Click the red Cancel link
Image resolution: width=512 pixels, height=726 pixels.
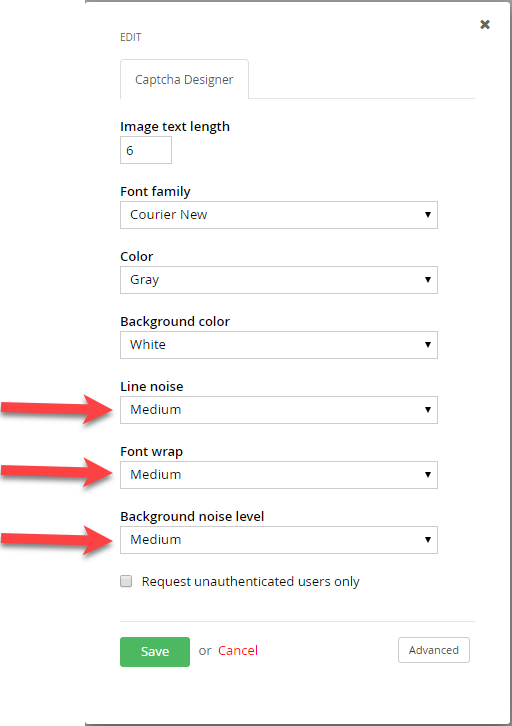pyautogui.click(x=238, y=651)
